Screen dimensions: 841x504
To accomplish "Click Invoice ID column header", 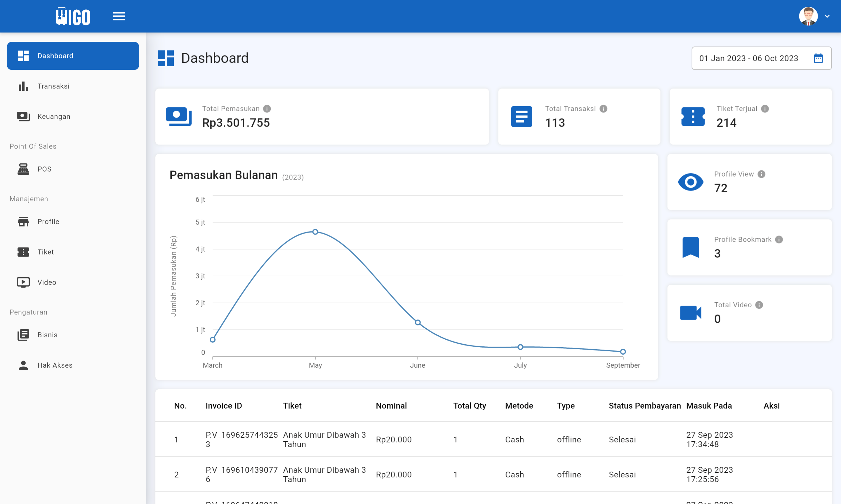I will (x=224, y=406).
